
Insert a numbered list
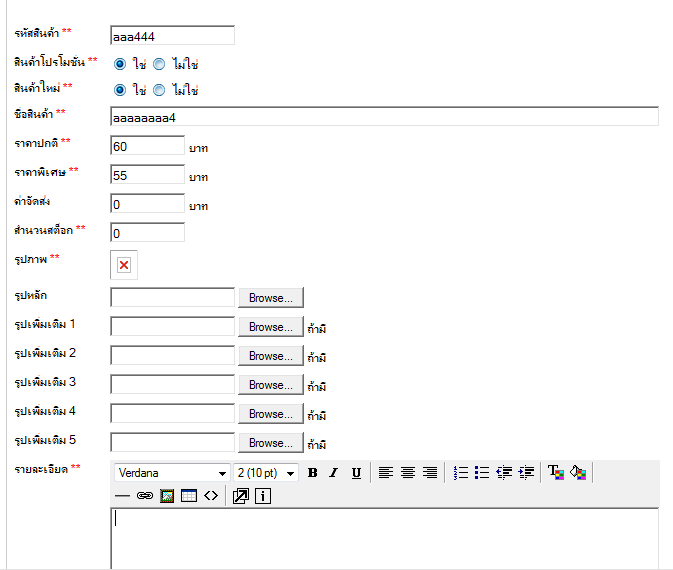pyautogui.click(x=460, y=473)
